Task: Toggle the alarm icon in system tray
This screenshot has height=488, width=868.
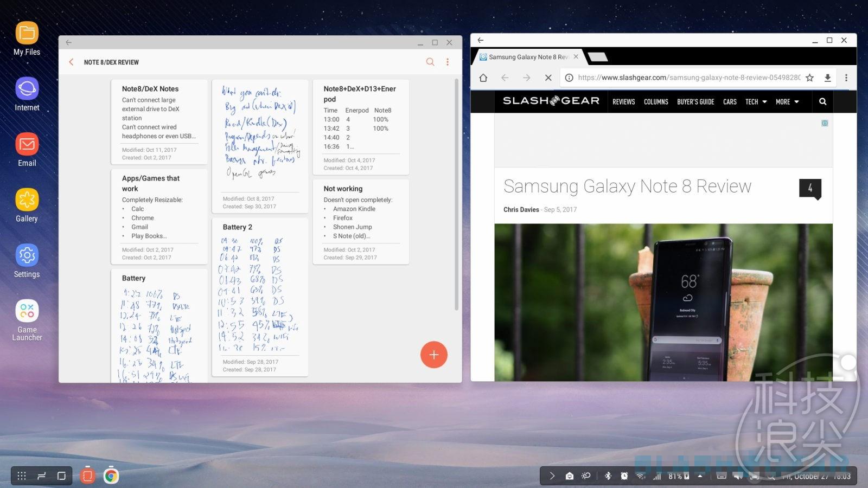Action: point(624,476)
